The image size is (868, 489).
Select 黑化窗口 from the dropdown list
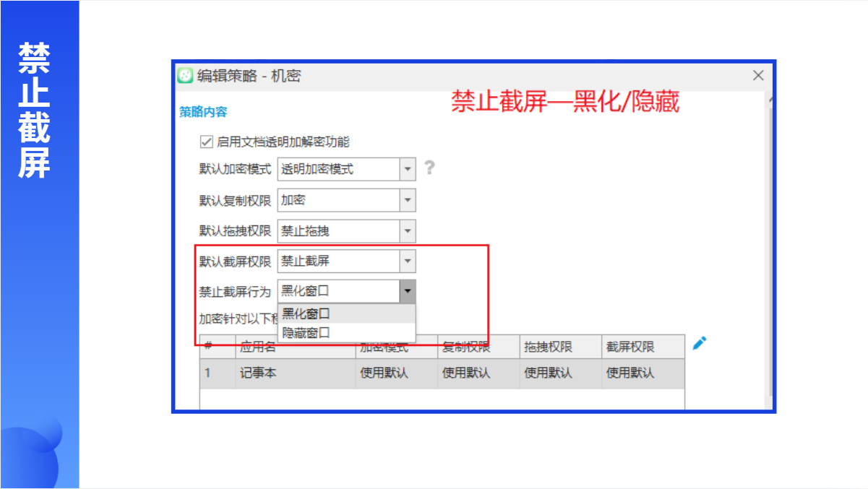(306, 313)
